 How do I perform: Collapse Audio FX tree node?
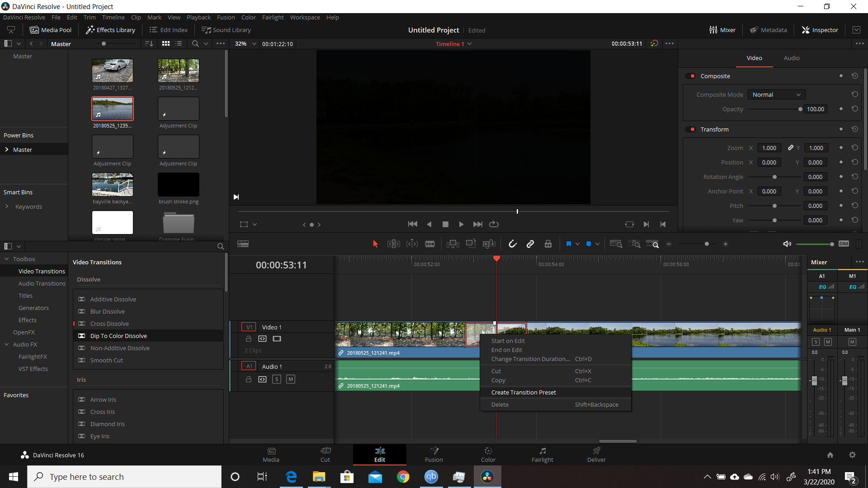click(x=7, y=344)
